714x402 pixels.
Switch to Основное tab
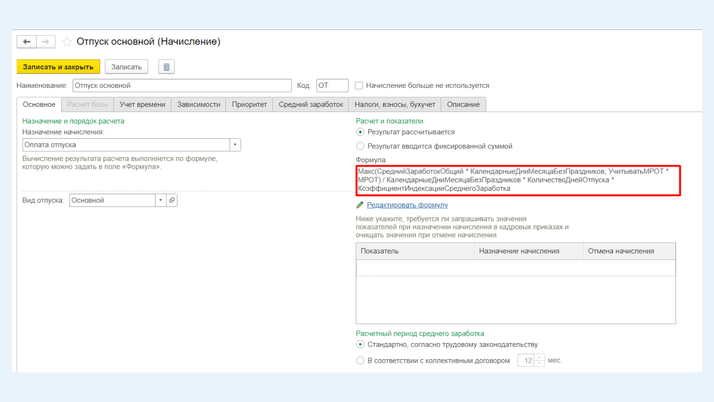[x=39, y=104]
